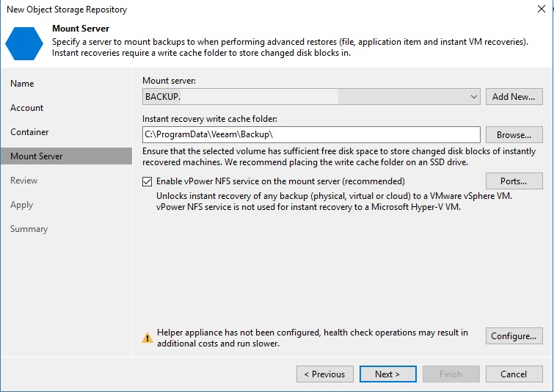Select the Review wizard step
This screenshot has width=554, height=392.
pos(23,181)
